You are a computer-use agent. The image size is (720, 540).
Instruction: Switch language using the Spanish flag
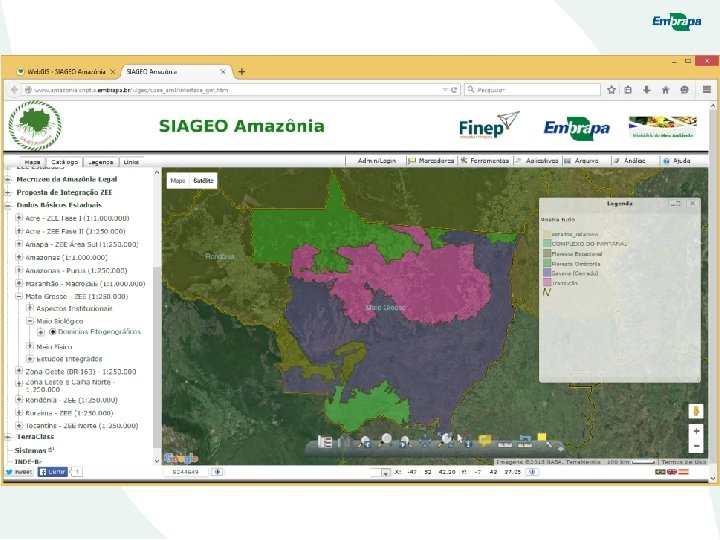(683, 472)
